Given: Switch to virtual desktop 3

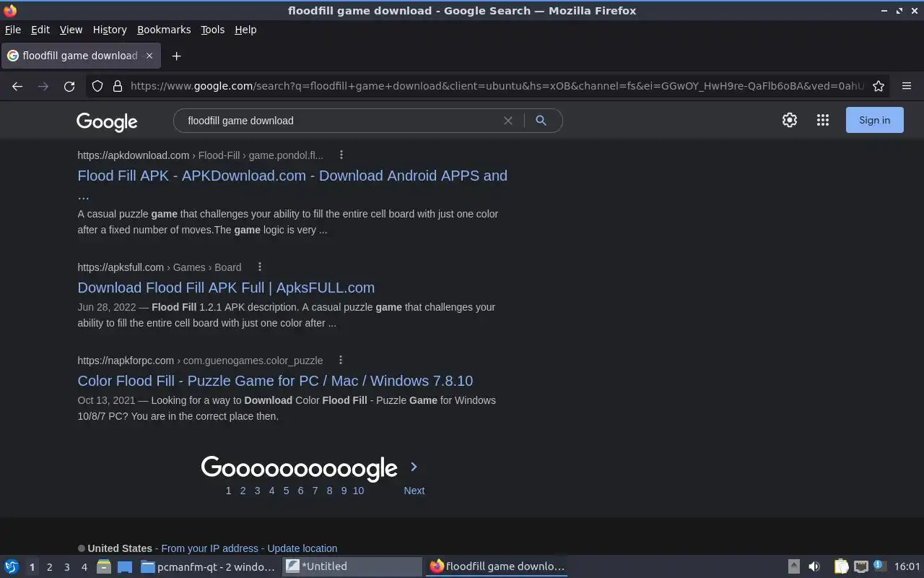Looking at the screenshot, I should coord(66,567).
